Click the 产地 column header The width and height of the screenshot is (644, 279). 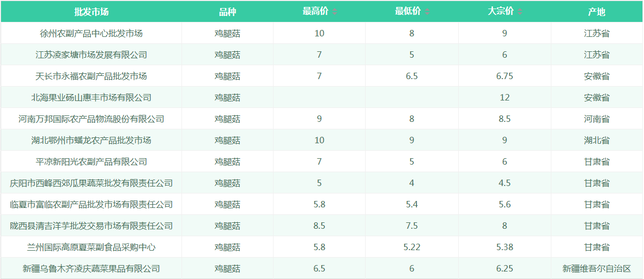597,12
